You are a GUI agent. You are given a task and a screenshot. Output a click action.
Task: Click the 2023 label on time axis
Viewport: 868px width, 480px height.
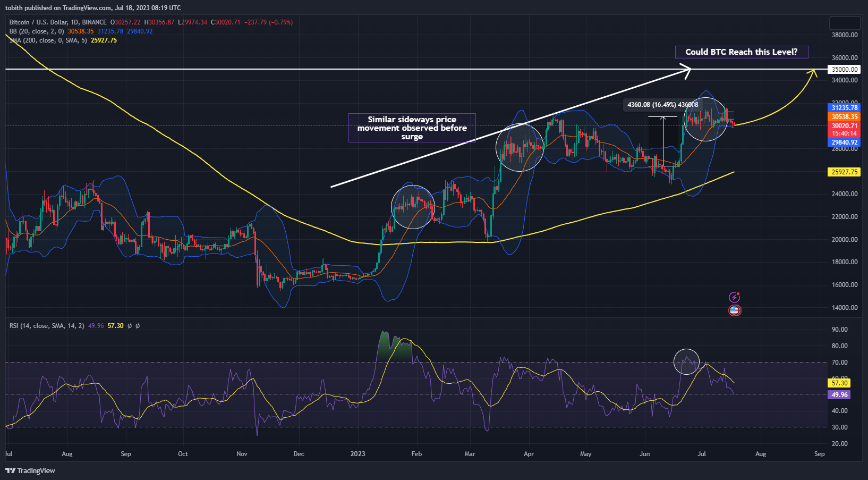pyautogui.click(x=358, y=454)
